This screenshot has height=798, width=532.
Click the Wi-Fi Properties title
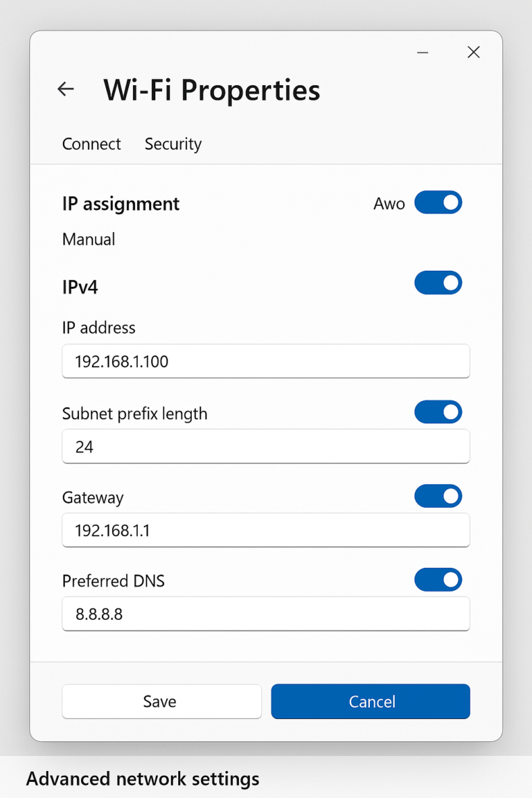[211, 90]
